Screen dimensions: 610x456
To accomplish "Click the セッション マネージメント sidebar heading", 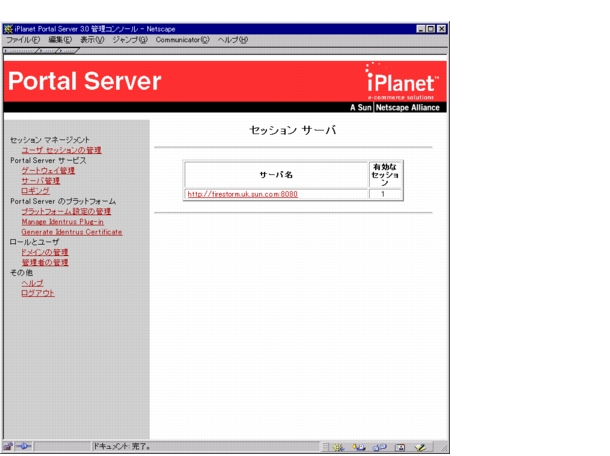I will pos(50,140).
